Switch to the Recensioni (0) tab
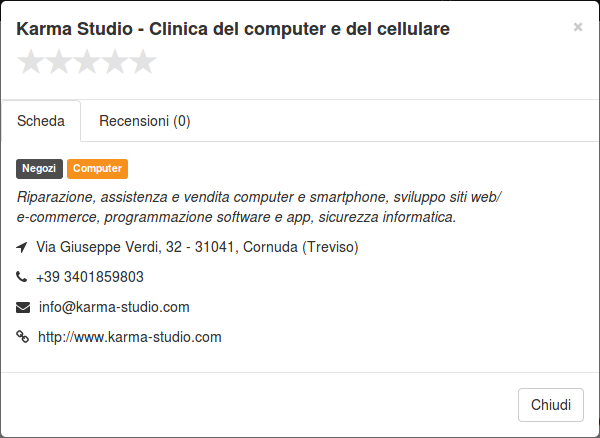The height and width of the screenshot is (438, 600). click(x=145, y=121)
